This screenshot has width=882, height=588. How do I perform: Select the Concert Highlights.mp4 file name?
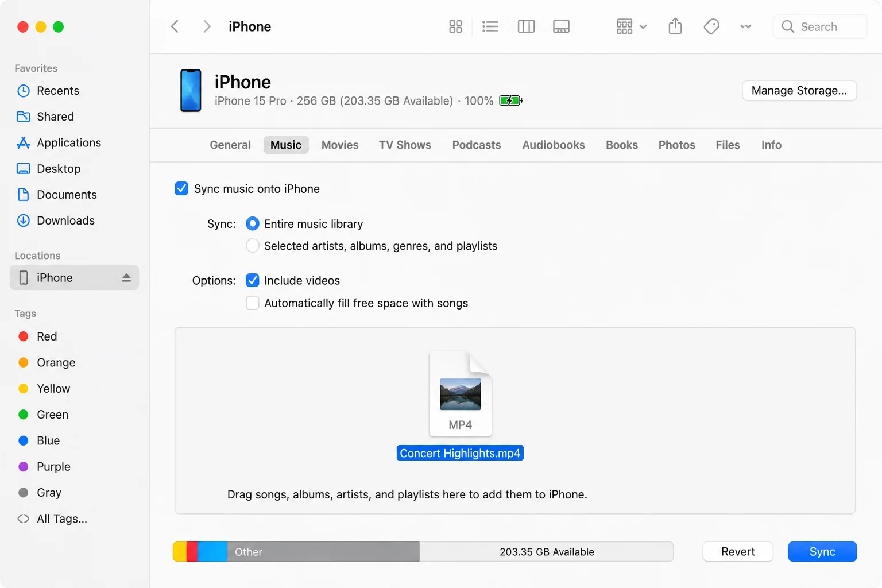[x=460, y=453]
